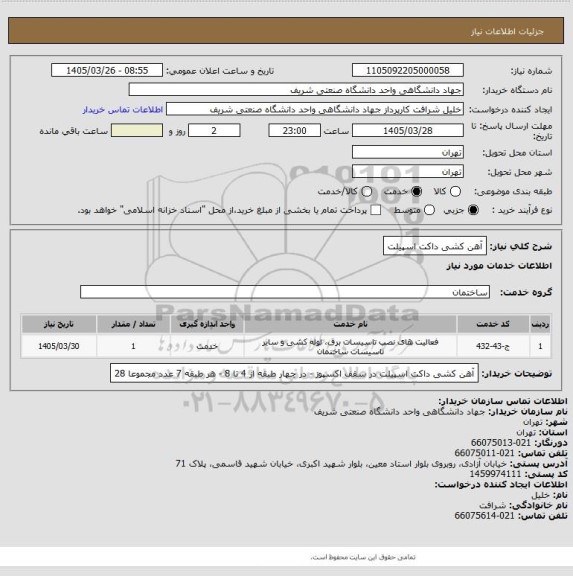Viewport: 573px width, 576px height.
Task: Click the quantity cell 1 in the table
Action: [133, 346]
